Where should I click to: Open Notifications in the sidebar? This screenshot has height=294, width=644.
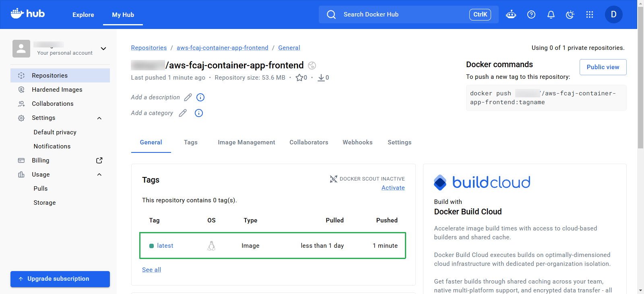(x=52, y=146)
